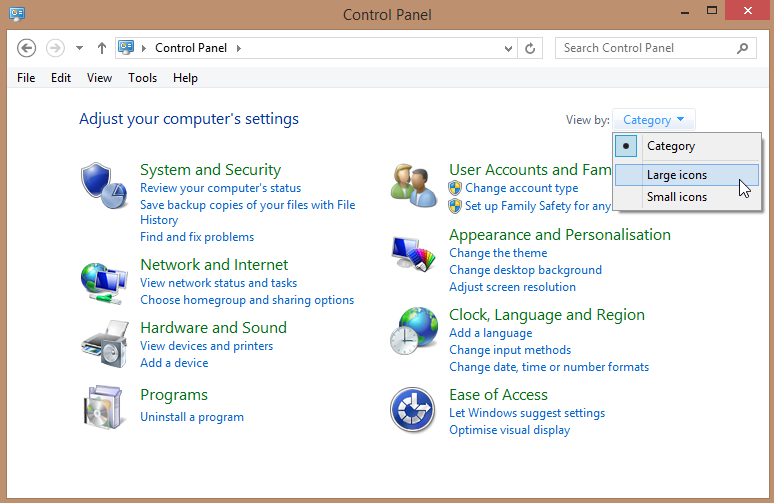Click the Hardware and Sound printer icon
This screenshot has height=503, width=774.
coord(105,344)
